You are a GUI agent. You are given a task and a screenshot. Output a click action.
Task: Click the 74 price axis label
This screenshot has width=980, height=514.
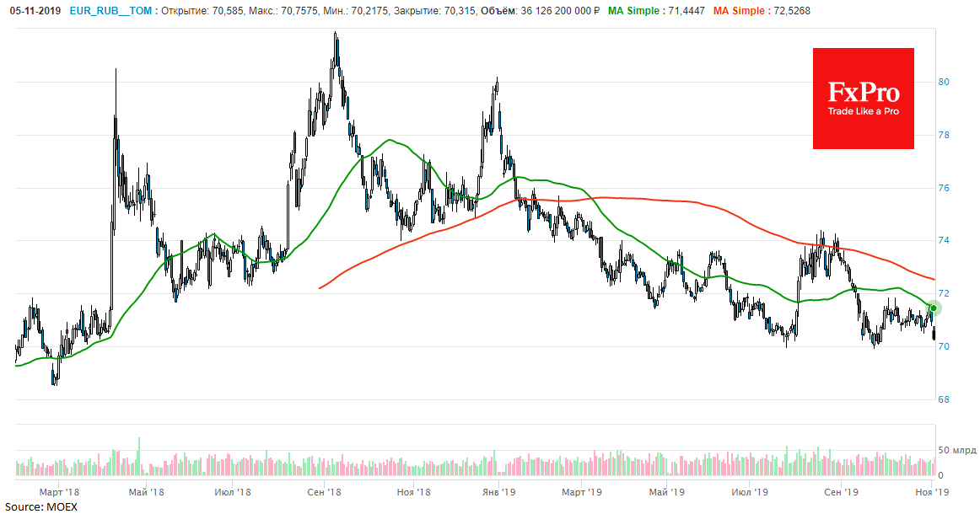[944, 240]
